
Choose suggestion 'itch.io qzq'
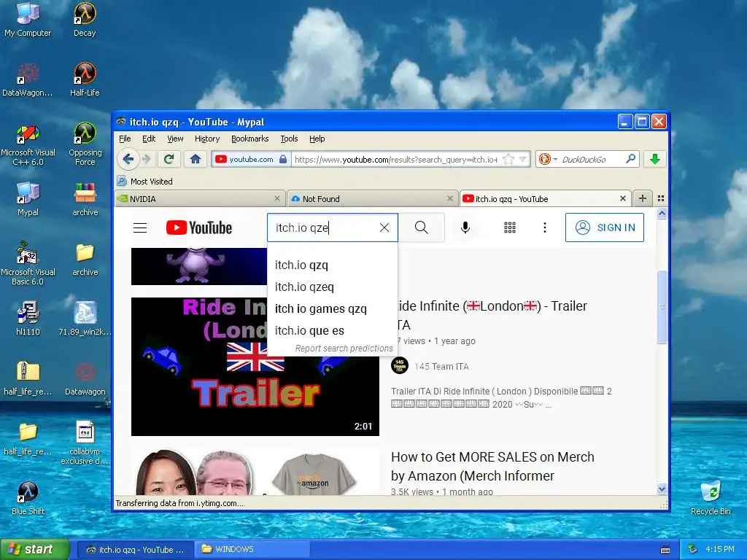[x=333, y=265]
